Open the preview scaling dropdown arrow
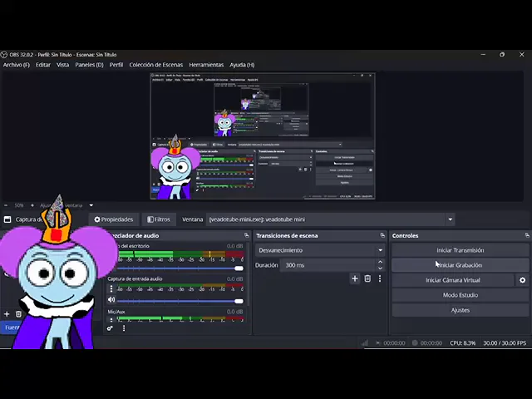This screenshot has width=532, height=399. point(91,205)
